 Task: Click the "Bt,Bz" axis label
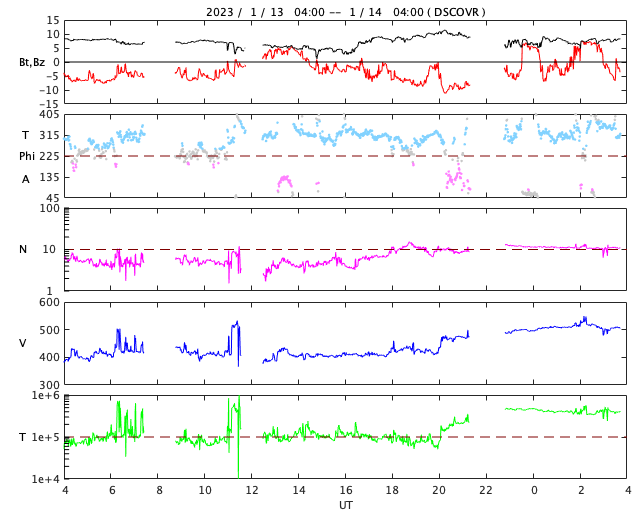32,62
